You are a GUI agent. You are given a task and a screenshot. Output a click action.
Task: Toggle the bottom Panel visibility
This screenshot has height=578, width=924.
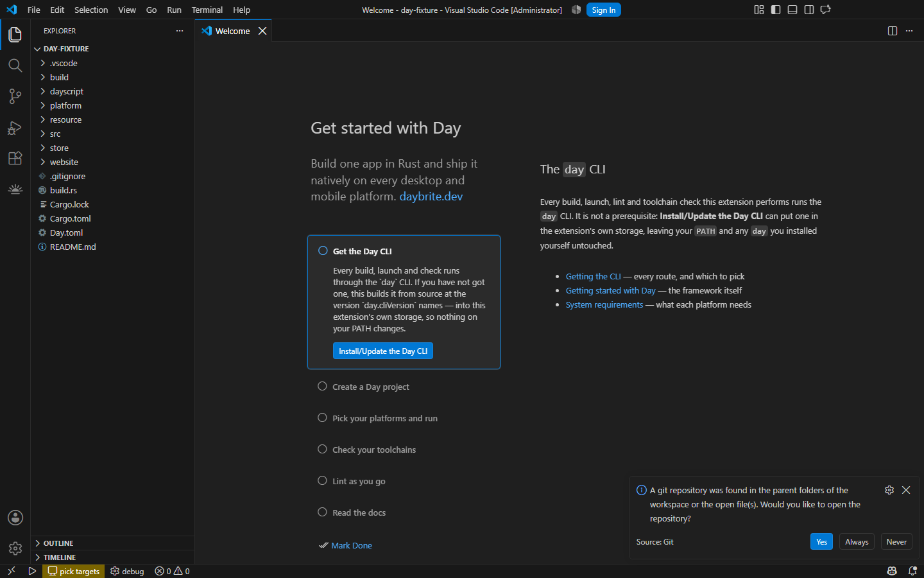(x=792, y=10)
